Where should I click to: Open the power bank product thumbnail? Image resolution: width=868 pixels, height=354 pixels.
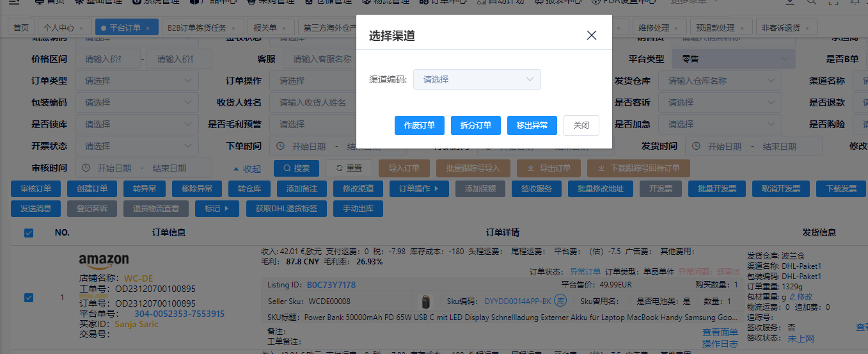coord(425,302)
